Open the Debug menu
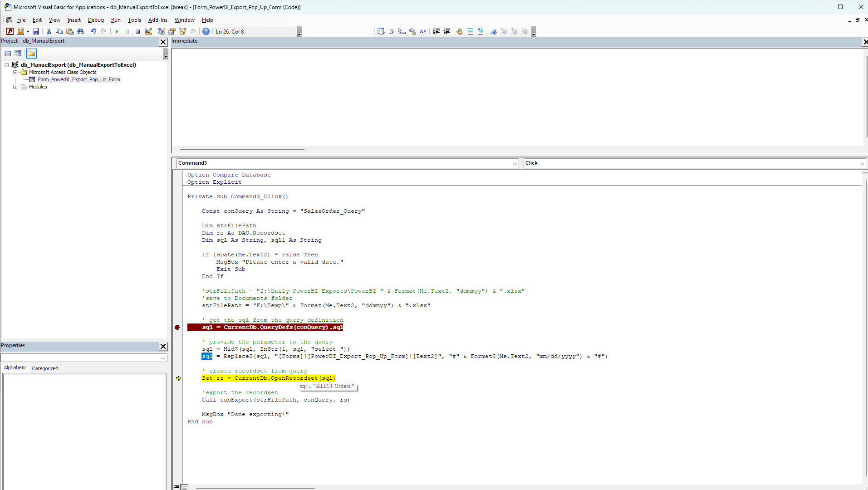The width and height of the screenshot is (868, 490). (x=96, y=20)
